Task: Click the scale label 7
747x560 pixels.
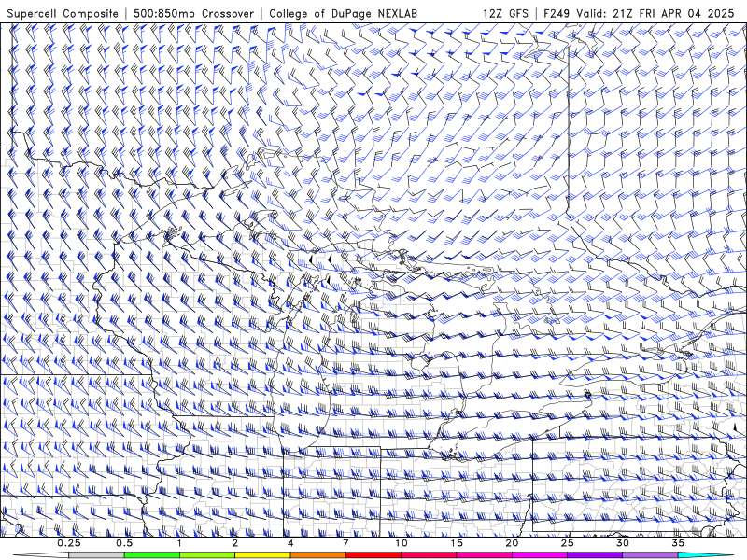Action: pos(345,543)
